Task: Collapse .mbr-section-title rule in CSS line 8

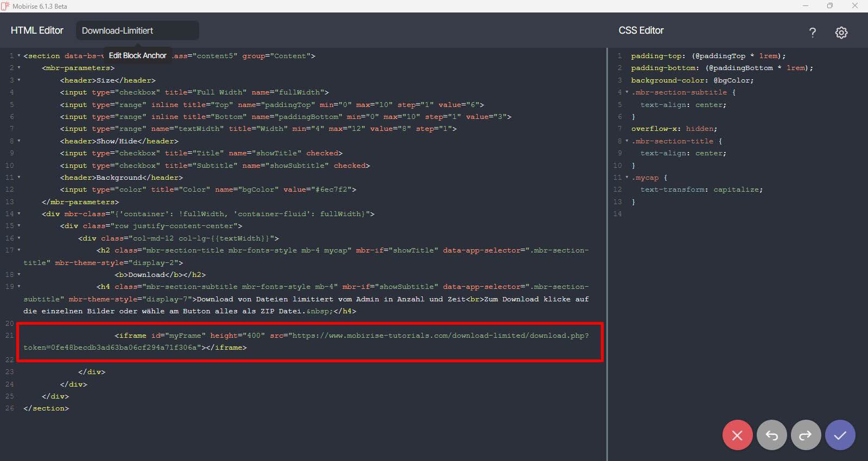Action: click(x=627, y=141)
